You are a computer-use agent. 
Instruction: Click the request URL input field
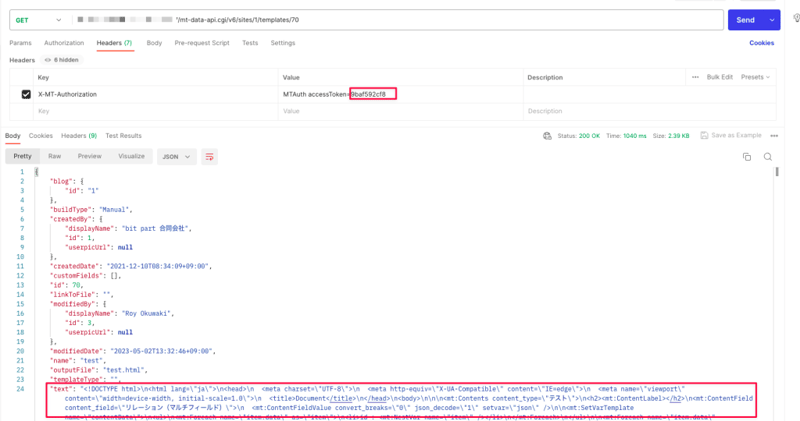coord(400,19)
